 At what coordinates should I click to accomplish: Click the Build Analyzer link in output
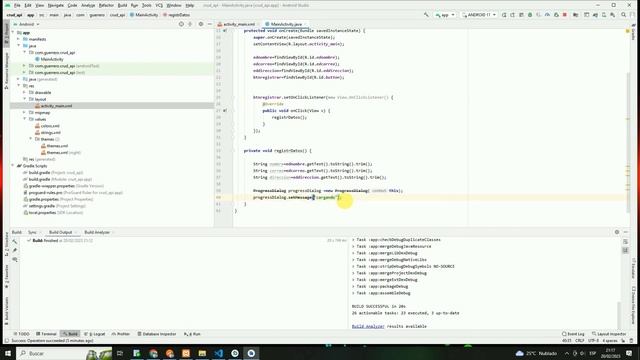(x=368, y=326)
